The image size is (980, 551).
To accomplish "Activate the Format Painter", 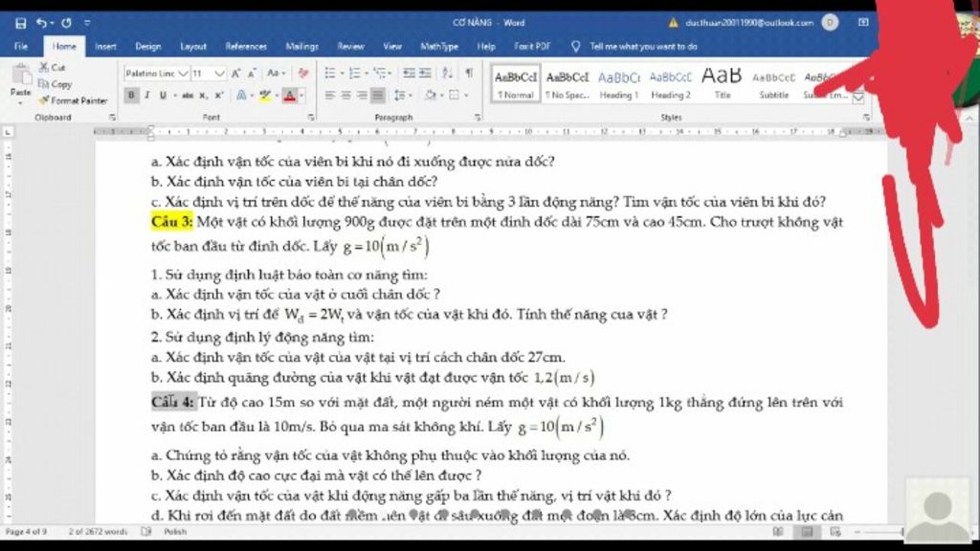I will point(73,99).
